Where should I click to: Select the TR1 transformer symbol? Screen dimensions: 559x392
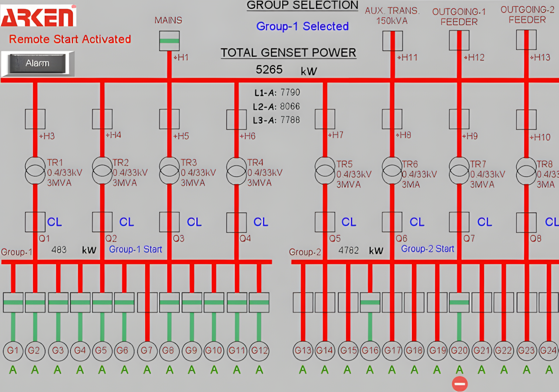[x=35, y=171]
